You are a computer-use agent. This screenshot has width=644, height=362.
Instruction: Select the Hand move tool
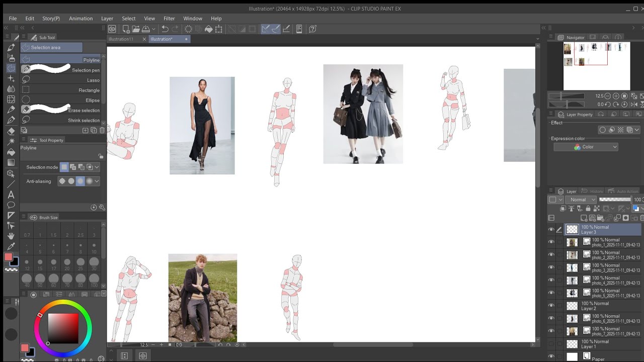point(11,236)
